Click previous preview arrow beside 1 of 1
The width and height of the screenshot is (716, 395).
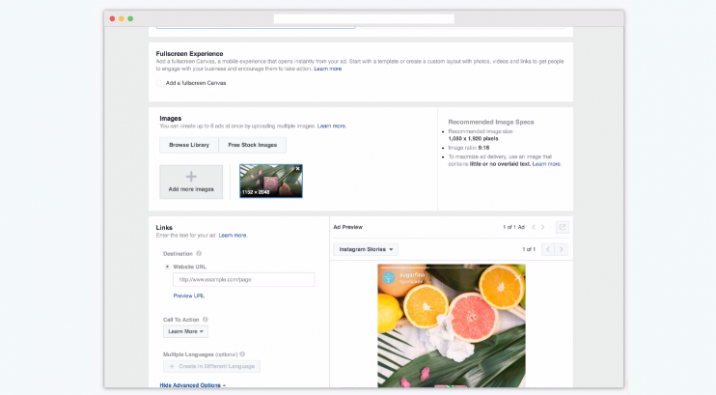tap(548, 249)
